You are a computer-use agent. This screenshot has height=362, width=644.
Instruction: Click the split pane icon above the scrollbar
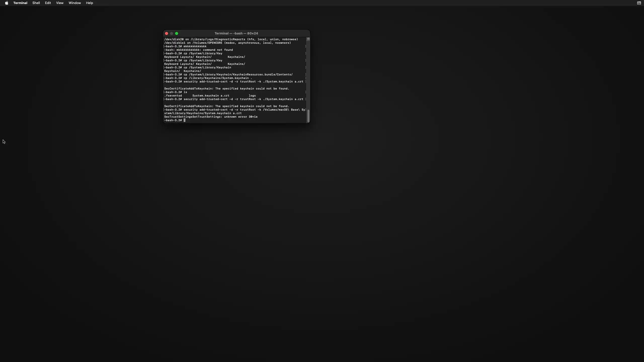tap(308, 39)
